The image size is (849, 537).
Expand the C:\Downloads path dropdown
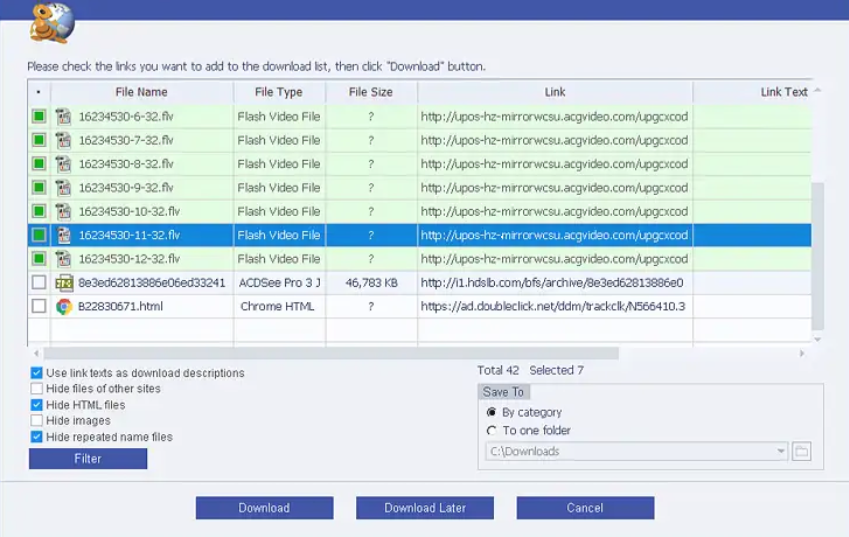[x=780, y=451]
